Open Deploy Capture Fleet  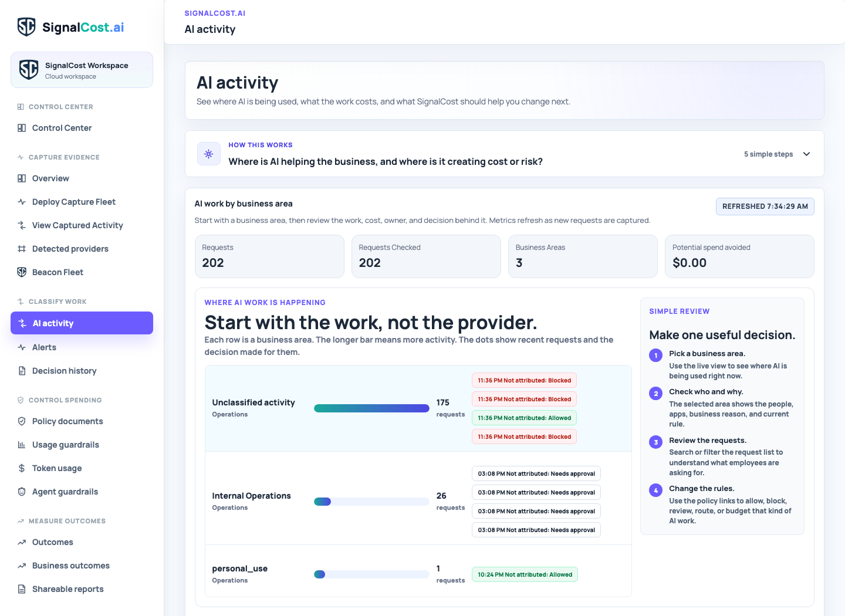(x=82, y=202)
